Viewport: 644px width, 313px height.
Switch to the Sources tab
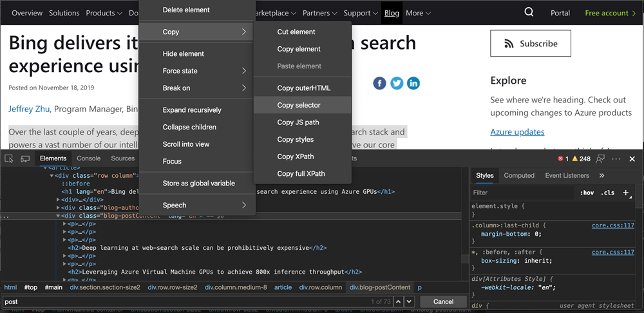click(122, 158)
